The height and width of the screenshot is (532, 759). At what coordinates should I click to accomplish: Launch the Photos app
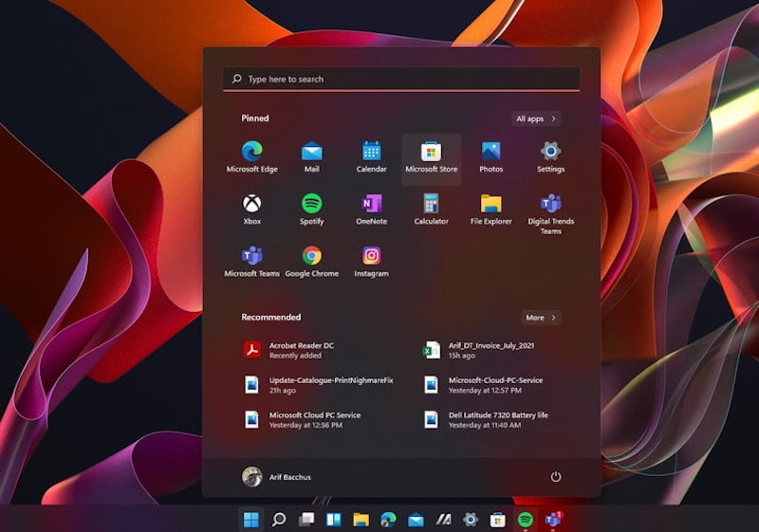coord(491,156)
